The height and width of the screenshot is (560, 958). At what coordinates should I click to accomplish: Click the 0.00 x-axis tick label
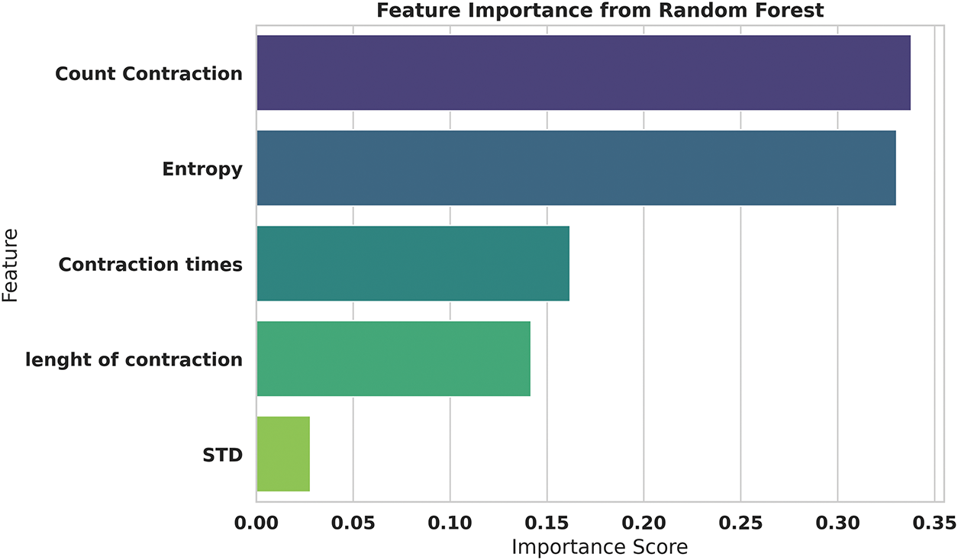[x=256, y=524]
